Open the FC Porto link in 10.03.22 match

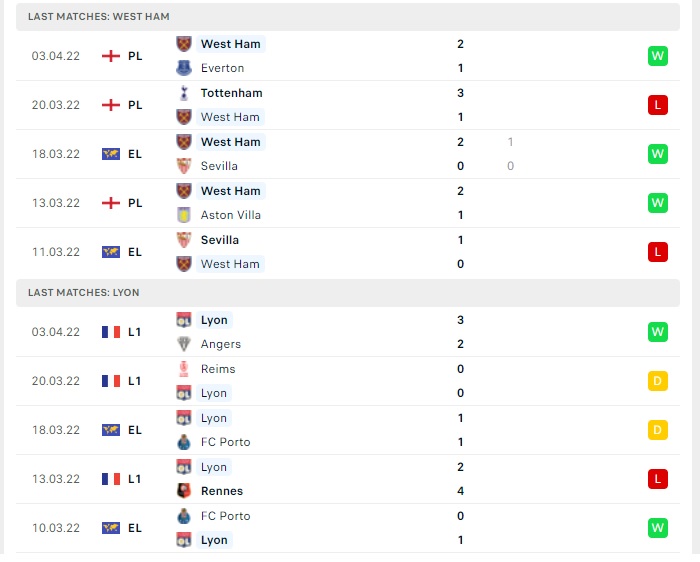pos(225,516)
